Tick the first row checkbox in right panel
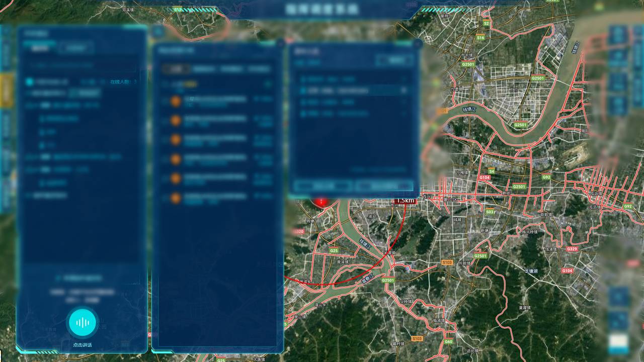Screen dimensions: 644x362 [x=303, y=79]
